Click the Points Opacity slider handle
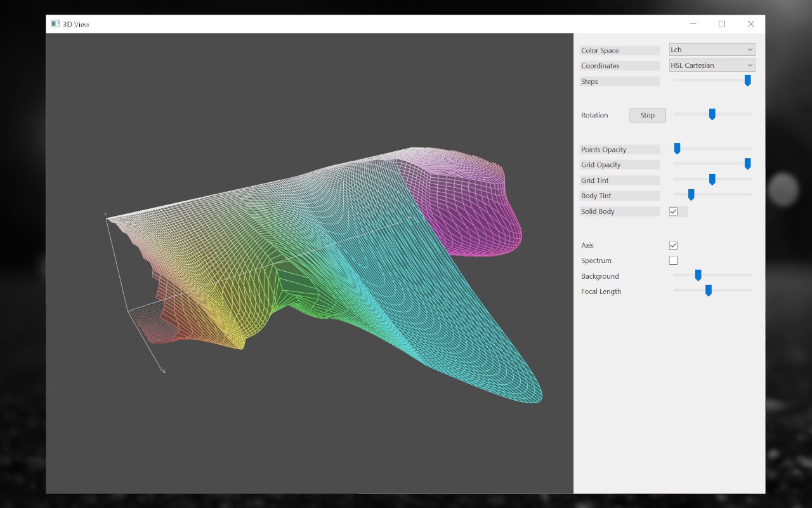 click(x=677, y=149)
